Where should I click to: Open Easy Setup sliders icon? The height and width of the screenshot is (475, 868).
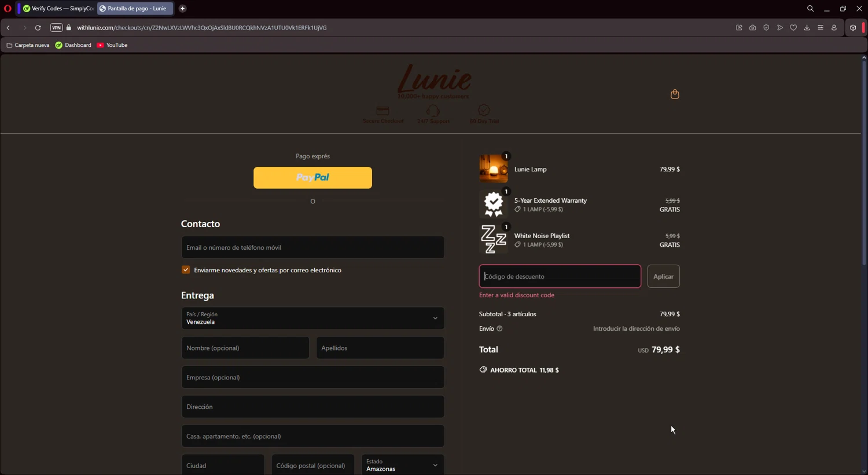(821, 28)
